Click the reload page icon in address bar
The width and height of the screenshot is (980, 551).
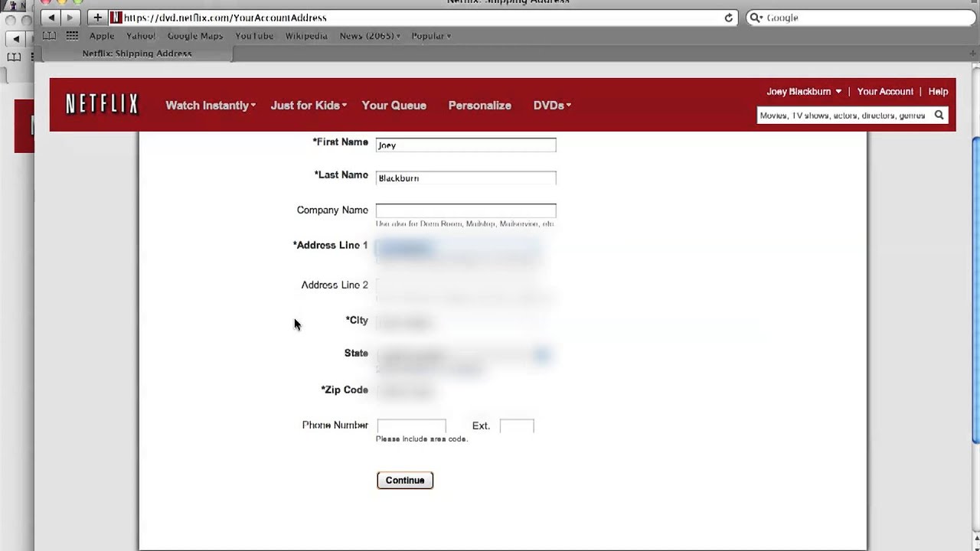(x=728, y=17)
